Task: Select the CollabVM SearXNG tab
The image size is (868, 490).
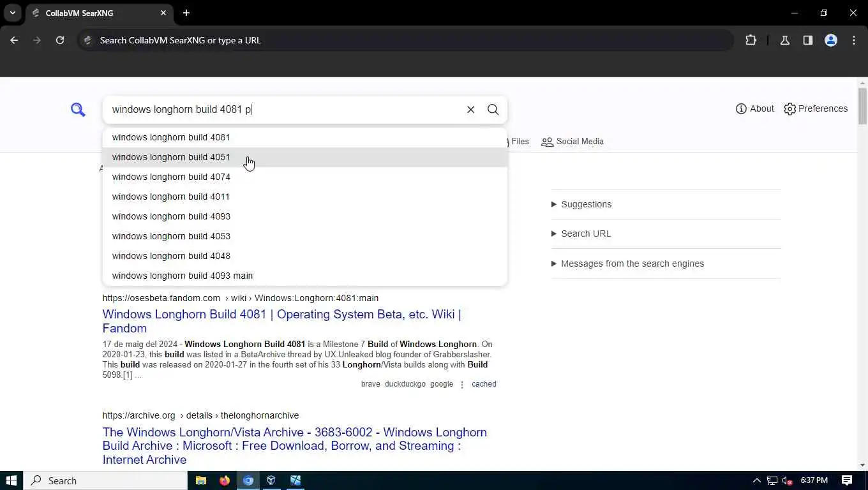Action: pos(99,13)
